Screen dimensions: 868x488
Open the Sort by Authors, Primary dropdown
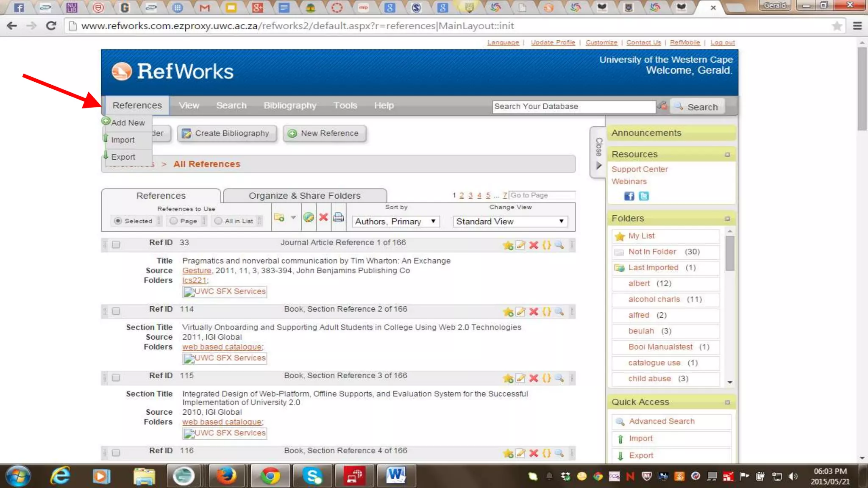396,222
